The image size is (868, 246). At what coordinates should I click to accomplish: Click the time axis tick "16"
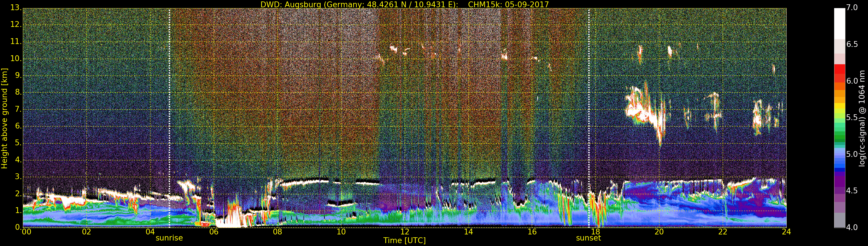[x=532, y=232]
